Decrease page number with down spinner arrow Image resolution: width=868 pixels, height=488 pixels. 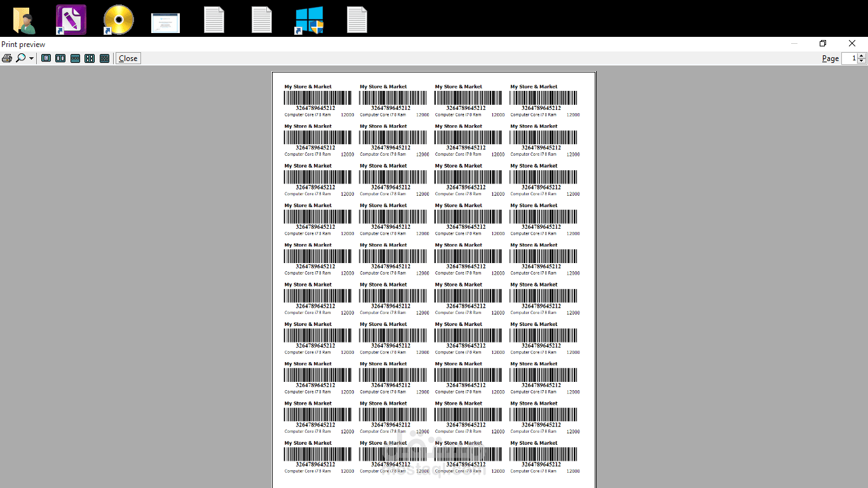(x=862, y=61)
